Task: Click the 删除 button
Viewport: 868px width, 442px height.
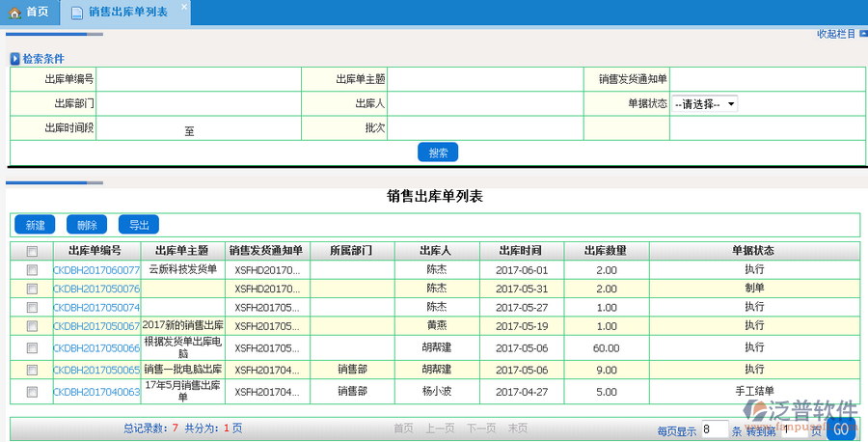Action: (87, 225)
